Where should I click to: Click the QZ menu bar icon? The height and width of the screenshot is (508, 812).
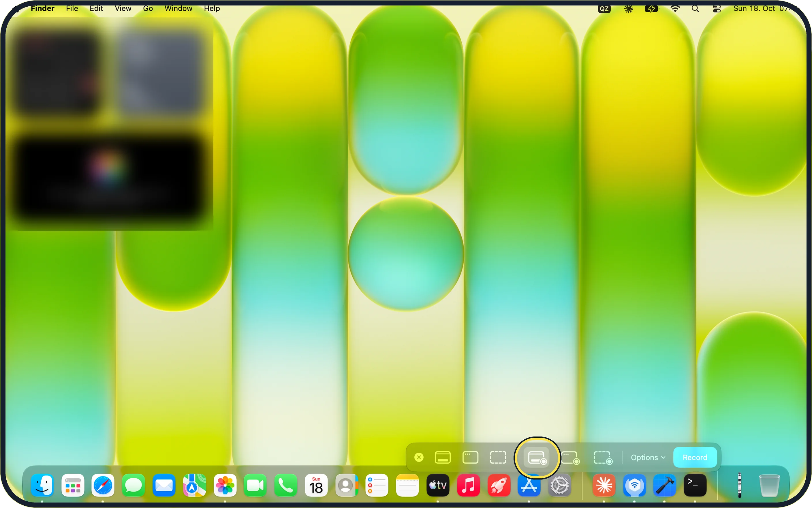pyautogui.click(x=604, y=9)
